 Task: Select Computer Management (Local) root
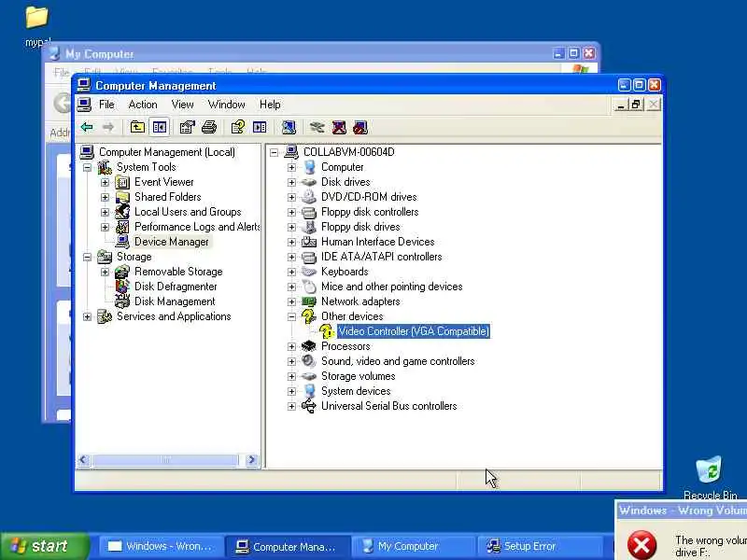point(167,152)
